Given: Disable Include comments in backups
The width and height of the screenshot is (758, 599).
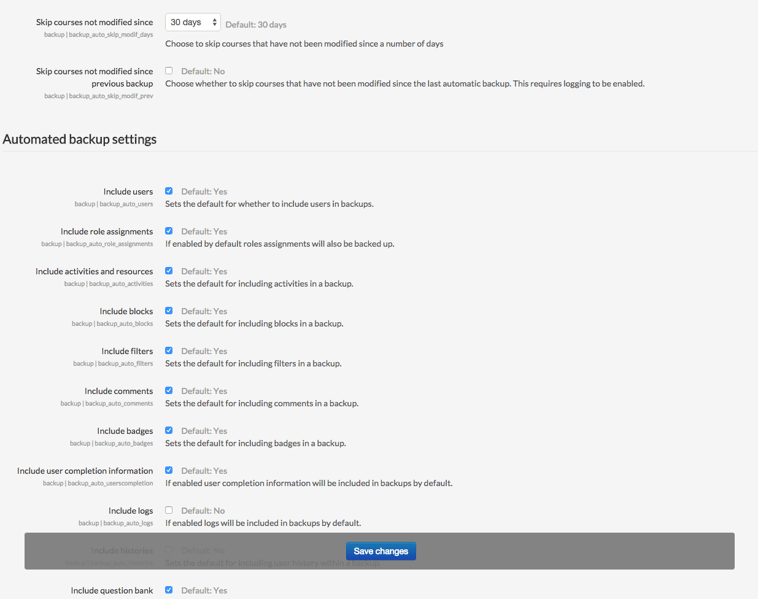Looking at the screenshot, I should click(169, 391).
